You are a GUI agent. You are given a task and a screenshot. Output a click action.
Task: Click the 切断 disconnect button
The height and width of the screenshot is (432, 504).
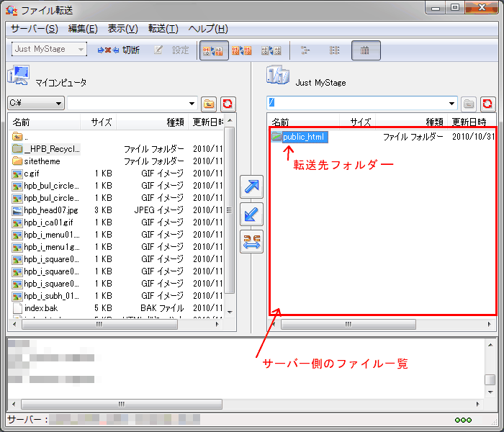(x=119, y=50)
